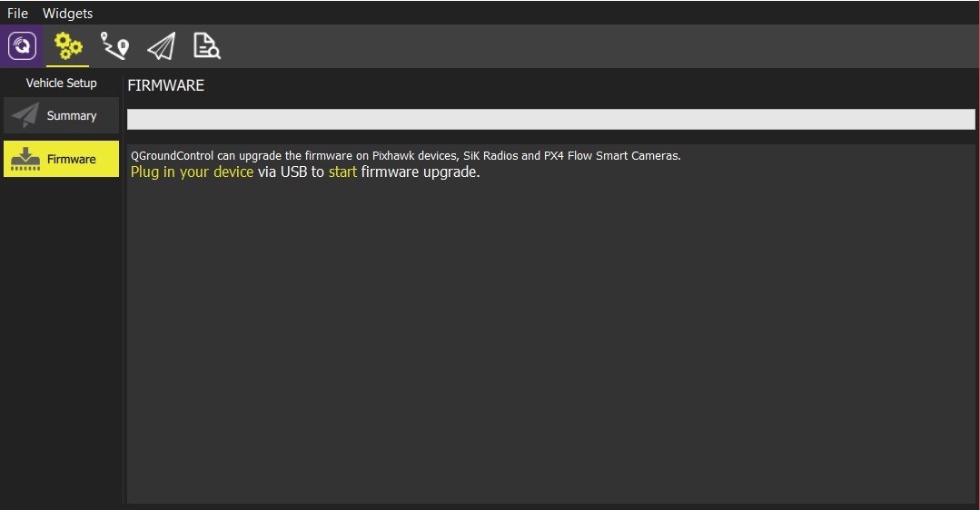Click the yellow "start" text
This screenshot has width=980, height=510.
tap(342, 172)
